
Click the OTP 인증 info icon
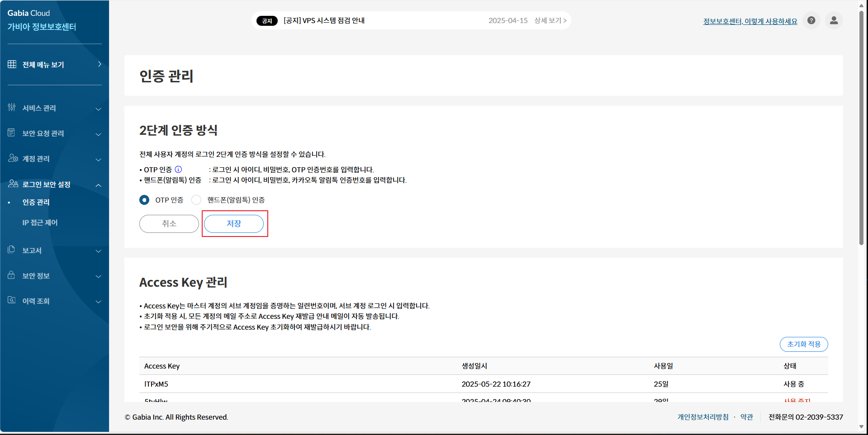(x=178, y=169)
